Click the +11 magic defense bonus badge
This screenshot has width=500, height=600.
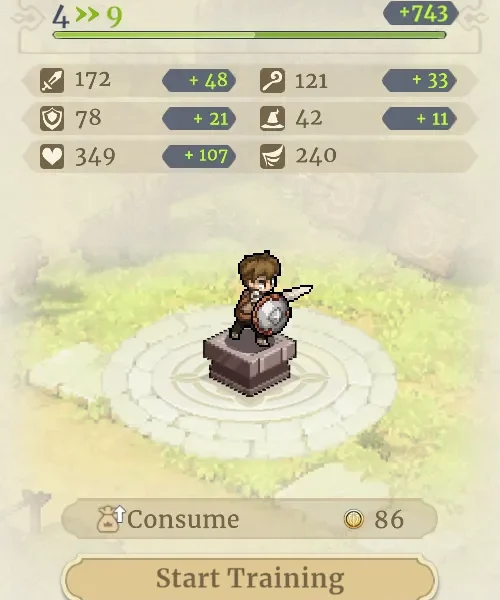(419, 119)
